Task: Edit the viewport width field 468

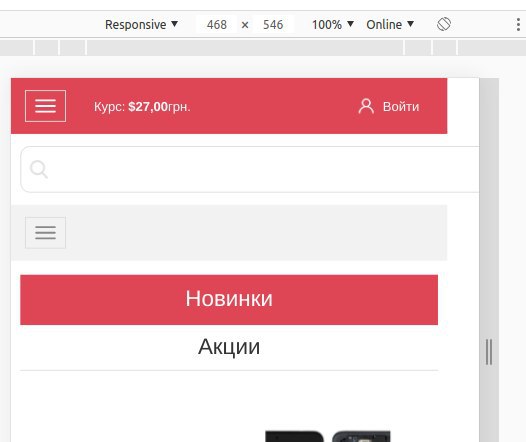Action: tap(217, 24)
